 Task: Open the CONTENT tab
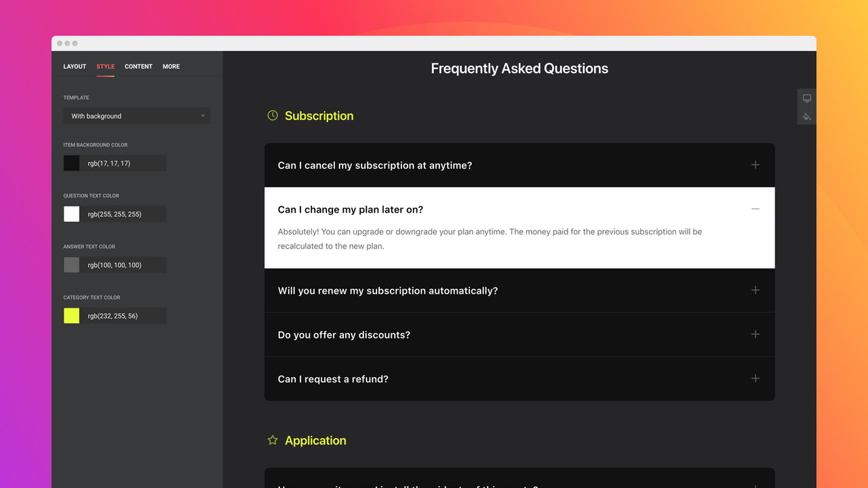pos(138,66)
